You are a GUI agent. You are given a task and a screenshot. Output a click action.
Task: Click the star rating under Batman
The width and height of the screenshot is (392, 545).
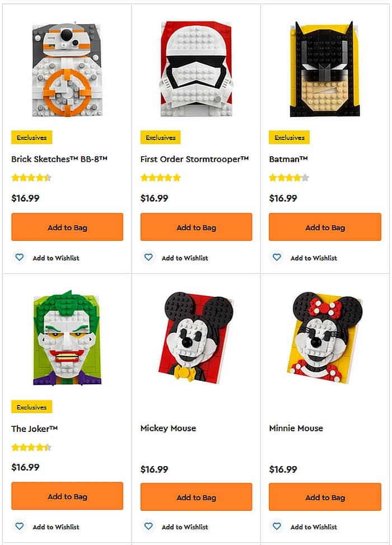tap(288, 178)
